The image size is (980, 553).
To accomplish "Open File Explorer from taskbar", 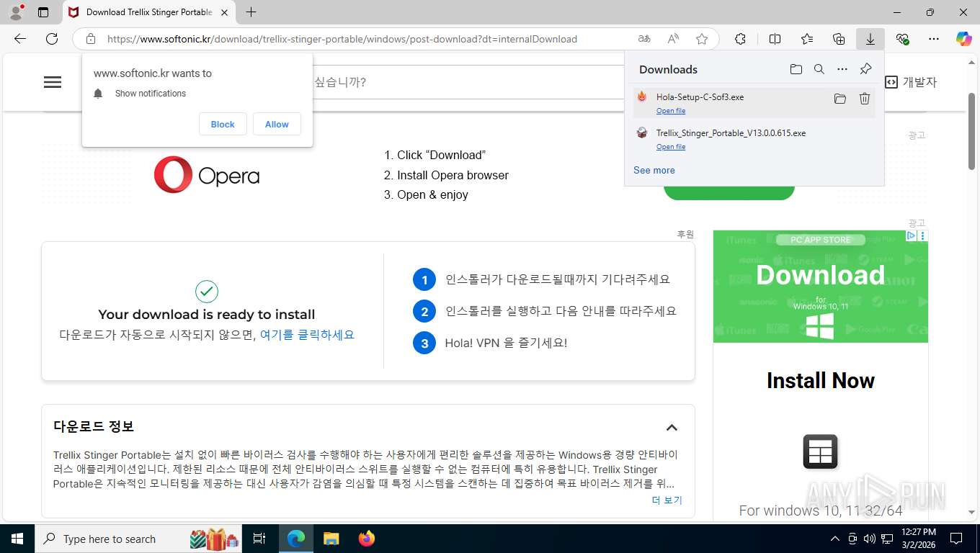I will 331,539.
